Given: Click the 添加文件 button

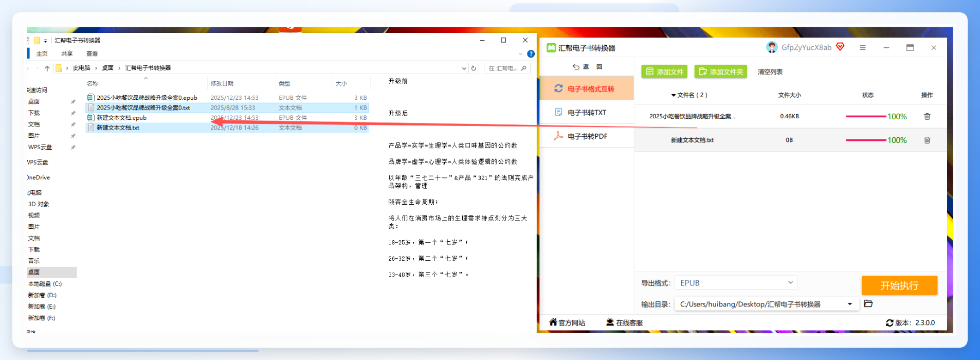Looking at the screenshot, I should click(664, 71).
